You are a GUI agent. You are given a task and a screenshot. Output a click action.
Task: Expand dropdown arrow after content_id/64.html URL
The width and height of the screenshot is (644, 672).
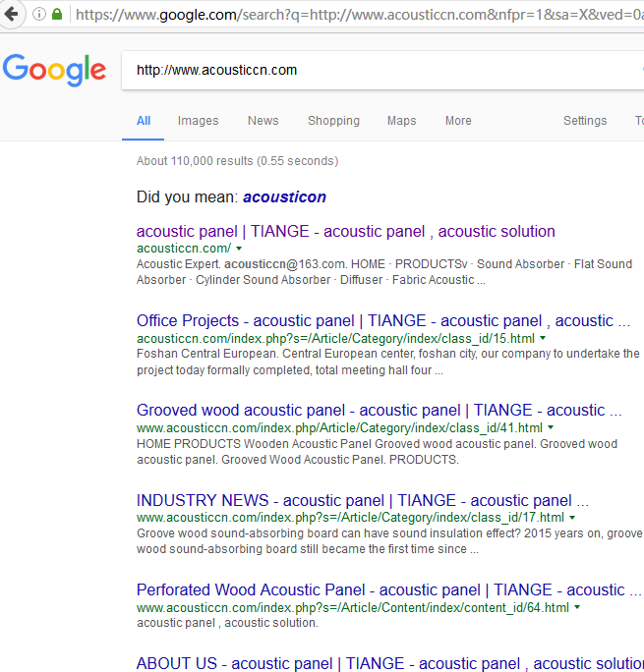(577, 607)
